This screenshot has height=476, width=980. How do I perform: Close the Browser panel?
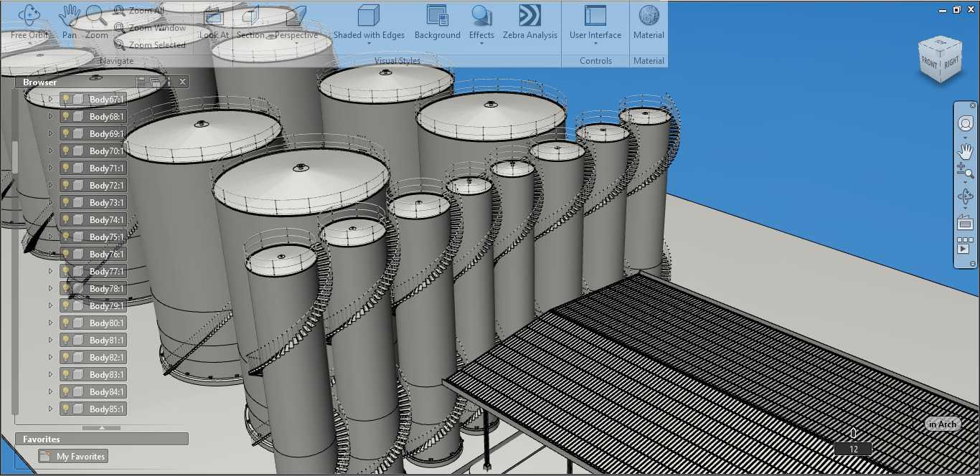point(182,82)
